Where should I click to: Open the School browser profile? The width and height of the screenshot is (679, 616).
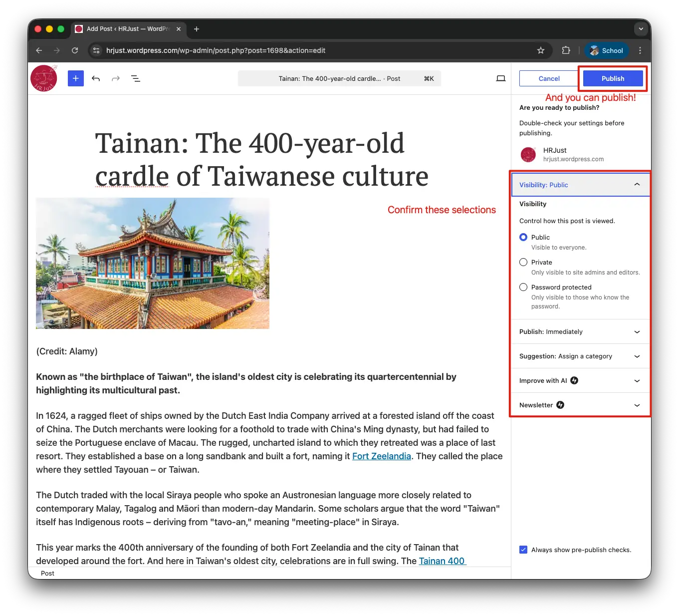click(606, 50)
